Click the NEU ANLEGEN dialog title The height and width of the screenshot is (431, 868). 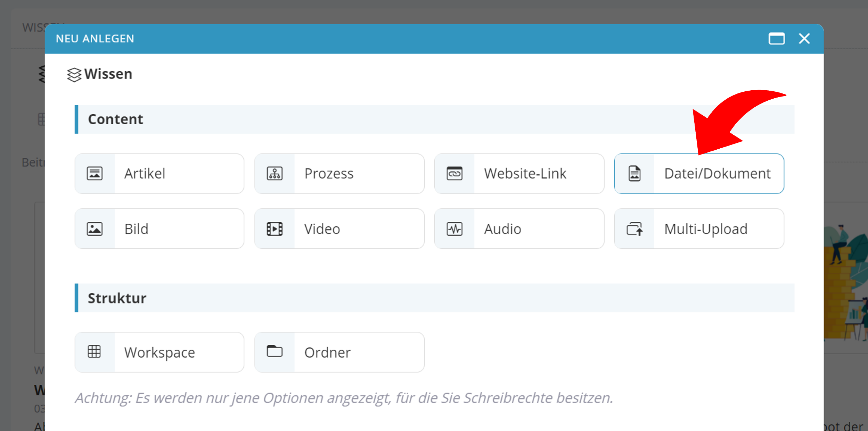(95, 39)
